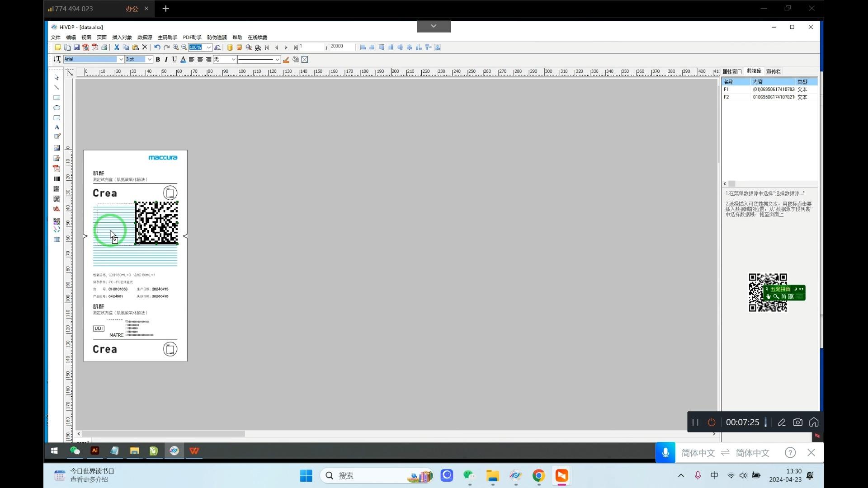Open the Arial font dropdown
Viewport: 868px width, 488px height.
pyautogui.click(x=121, y=59)
